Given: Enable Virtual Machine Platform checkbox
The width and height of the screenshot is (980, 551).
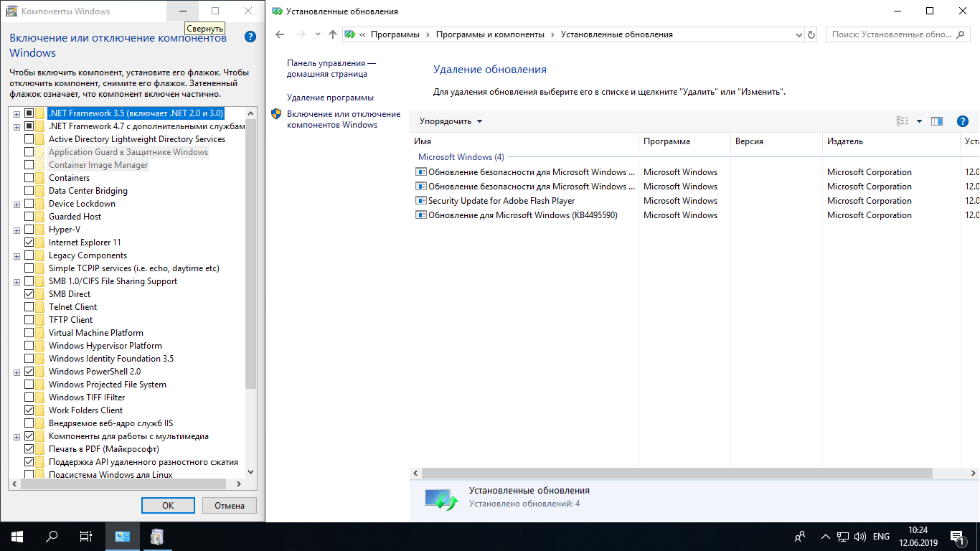Looking at the screenshot, I should pos(29,333).
